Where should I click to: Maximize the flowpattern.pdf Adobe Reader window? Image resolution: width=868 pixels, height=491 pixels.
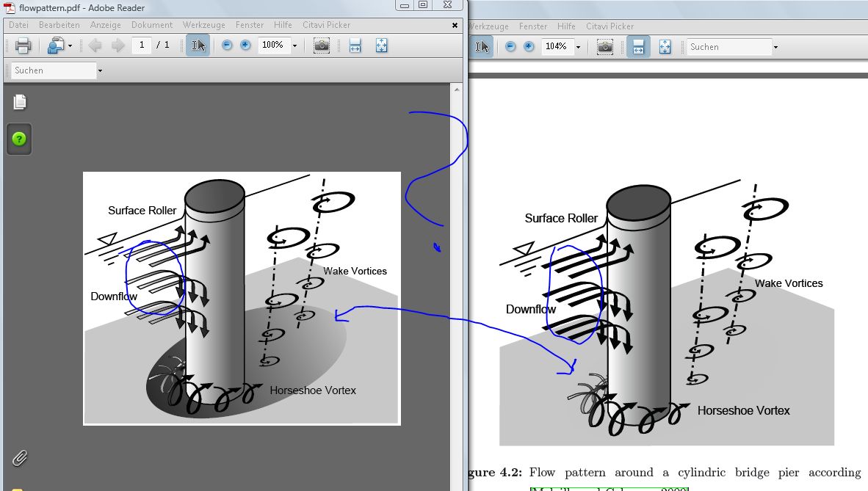pos(422,4)
